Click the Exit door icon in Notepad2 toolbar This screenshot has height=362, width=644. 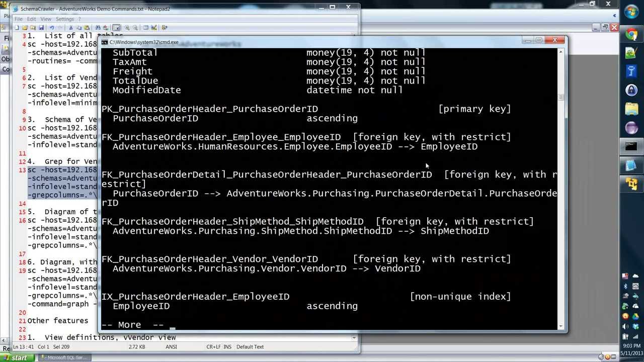point(165,28)
